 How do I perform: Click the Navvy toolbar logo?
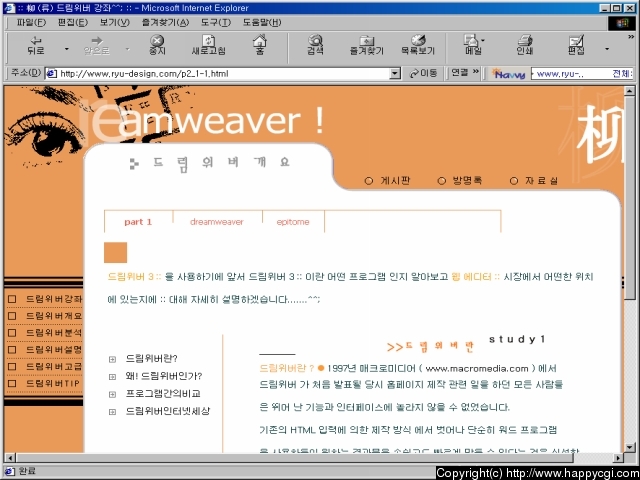point(508,74)
